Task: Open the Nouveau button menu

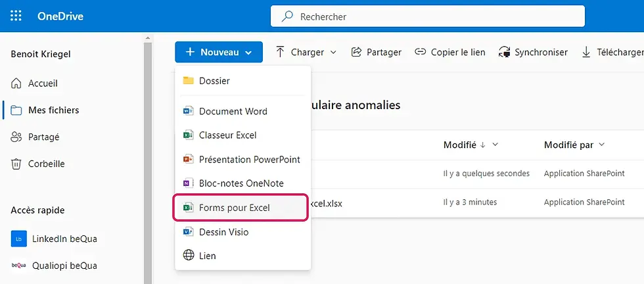Action: pyautogui.click(x=219, y=52)
